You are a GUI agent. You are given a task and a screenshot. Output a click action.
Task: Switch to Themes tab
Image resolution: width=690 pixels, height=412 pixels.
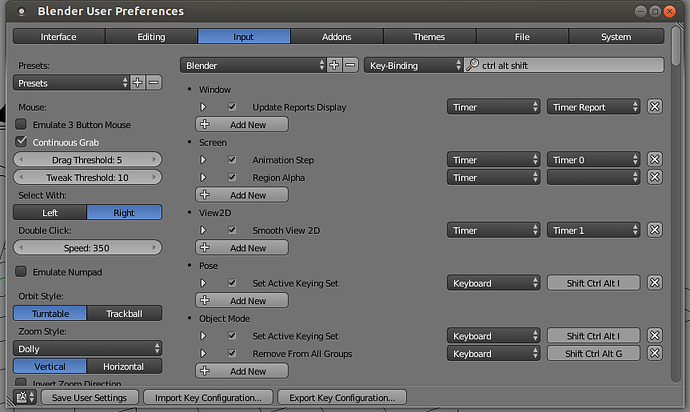[x=429, y=36]
